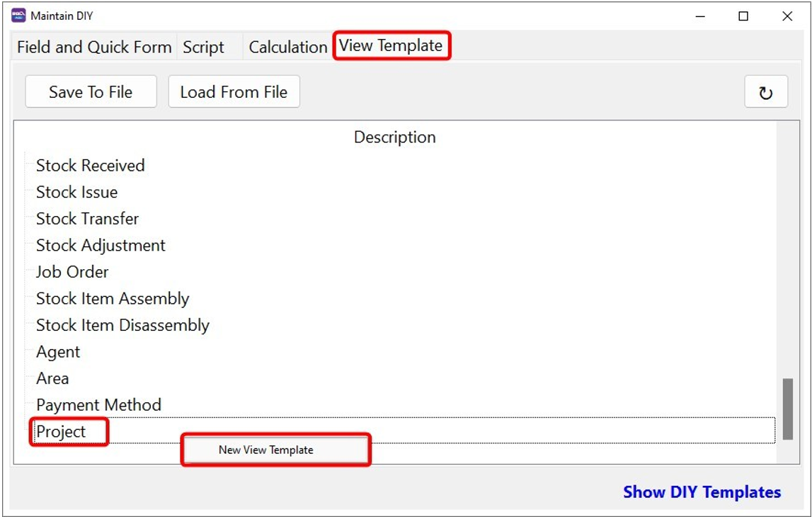Image resolution: width=812 pixels, height=517 pixels.
Task: Click the Maintain DIY app icon
Action: click(18, 16)
